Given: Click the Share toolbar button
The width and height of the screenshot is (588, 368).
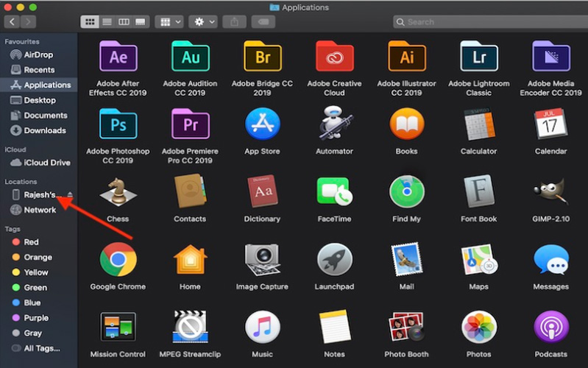Looking at the screenshot, I should click(234, 22).
